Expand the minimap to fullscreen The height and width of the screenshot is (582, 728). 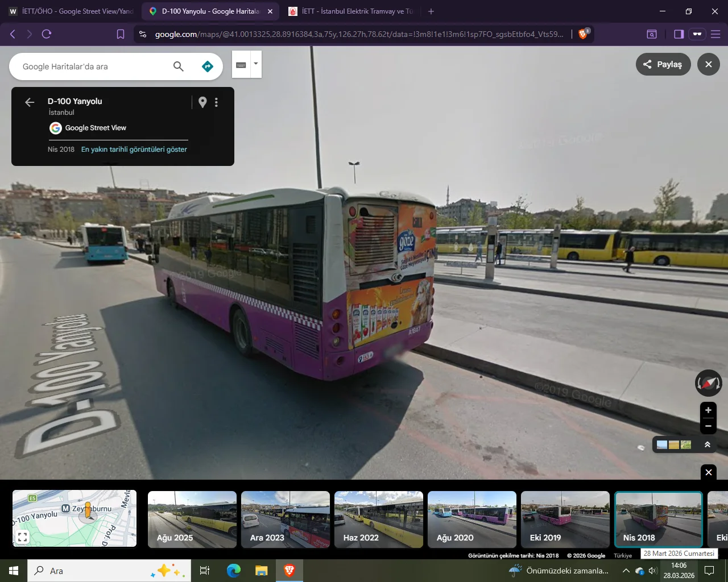pos(22,537)
